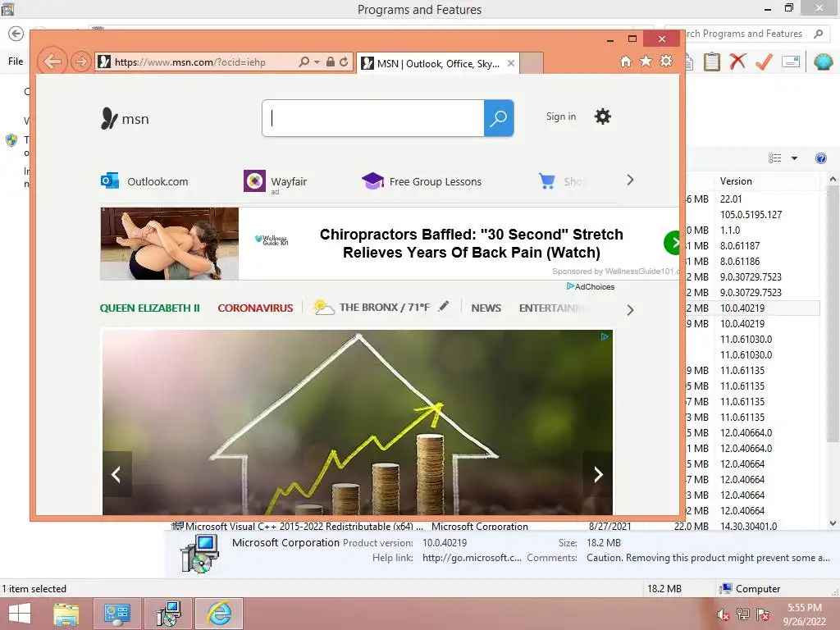The height and width of the screenshot is (630, 840).
Task: Click the green arrow button on the ad
Action: click(x=672, y=243)
